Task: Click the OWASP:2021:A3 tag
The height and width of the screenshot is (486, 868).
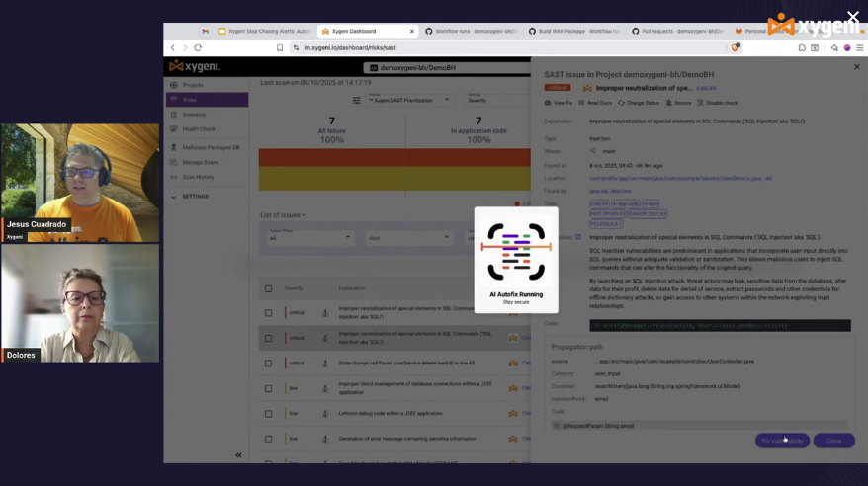Action: (x=648, y=214)
